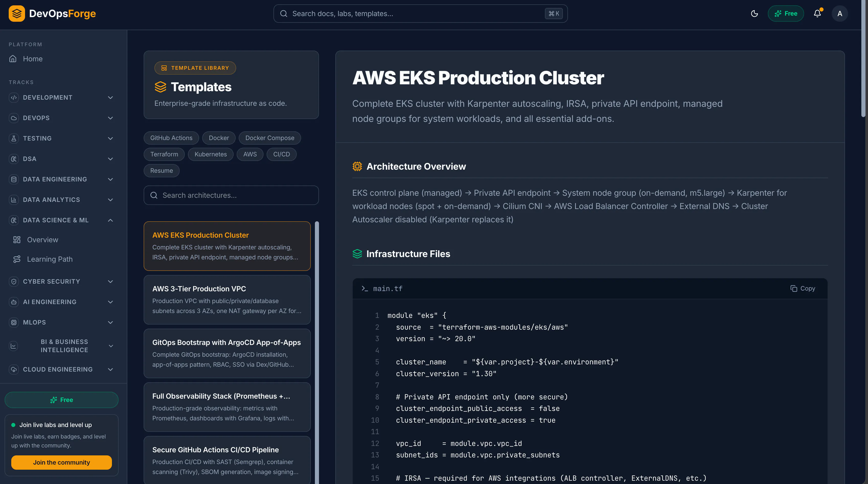Image resolution: width=868 pixels, height=484 pixels.
Task: Click the Join the community button
Action: (61, 463)
